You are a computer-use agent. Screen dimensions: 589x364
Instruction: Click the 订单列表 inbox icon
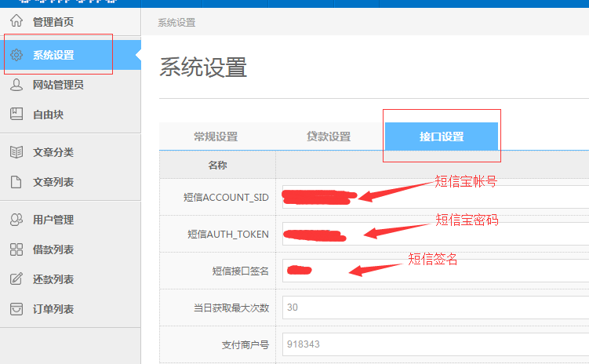(x=16, y=309)
